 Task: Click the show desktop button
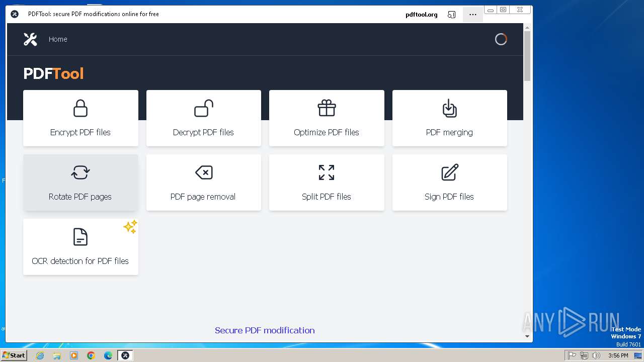[638, 355]
